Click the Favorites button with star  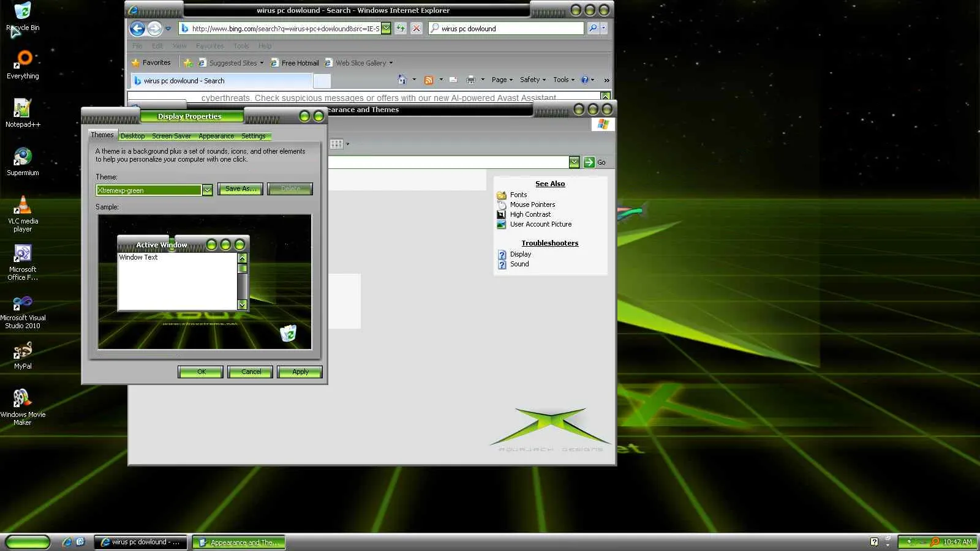[151, 62]
